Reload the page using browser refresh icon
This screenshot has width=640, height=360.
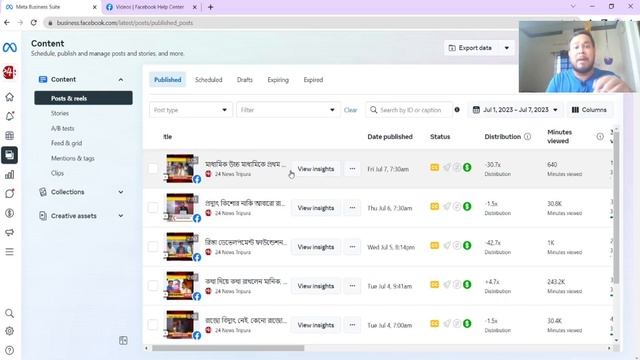33,23
